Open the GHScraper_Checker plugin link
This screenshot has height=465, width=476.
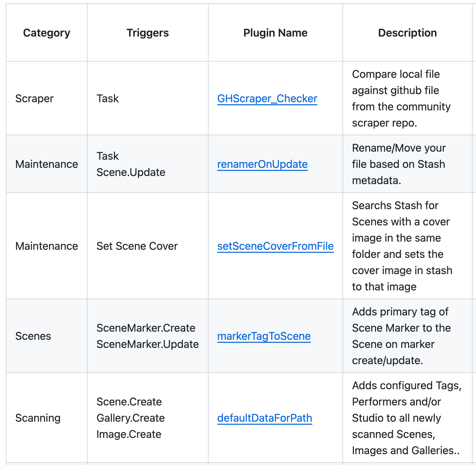[267, 98]
